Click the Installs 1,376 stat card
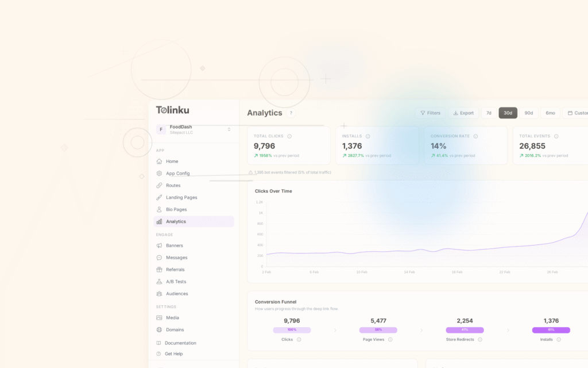 click(x=377, y=145)
